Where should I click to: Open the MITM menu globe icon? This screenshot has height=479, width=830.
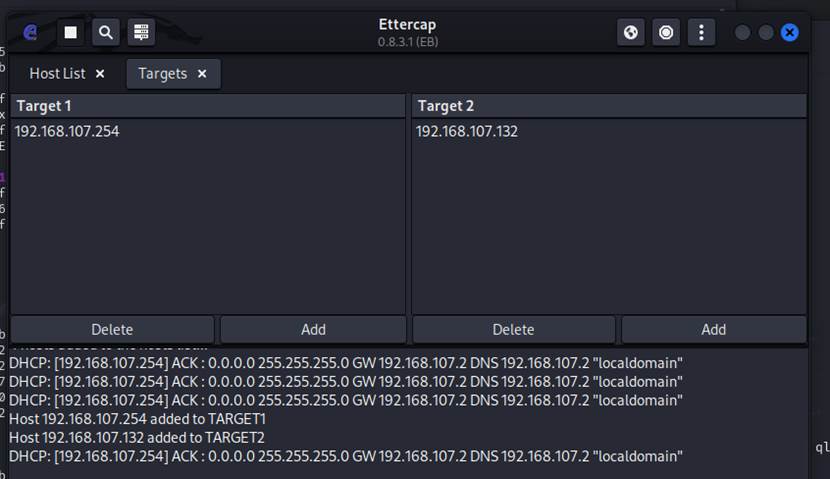631,32
